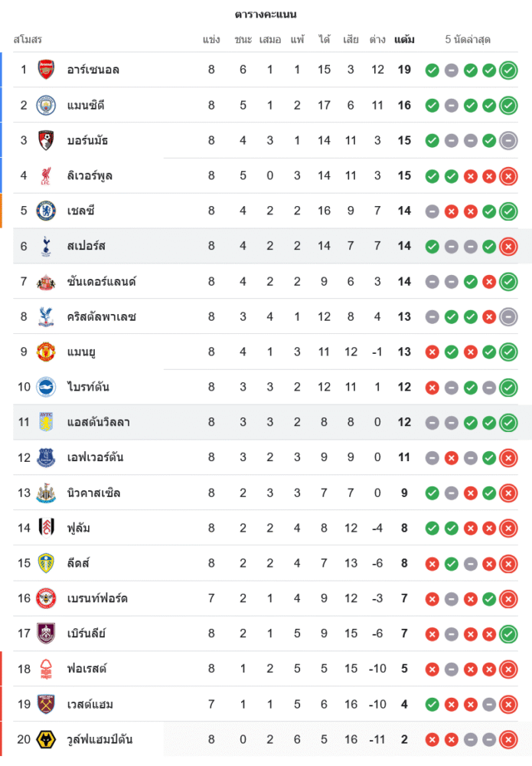This screenshot has width=532, height=766.
Task: Click the Tottenham Spurs crest icon
Action: tap(47, 246)
